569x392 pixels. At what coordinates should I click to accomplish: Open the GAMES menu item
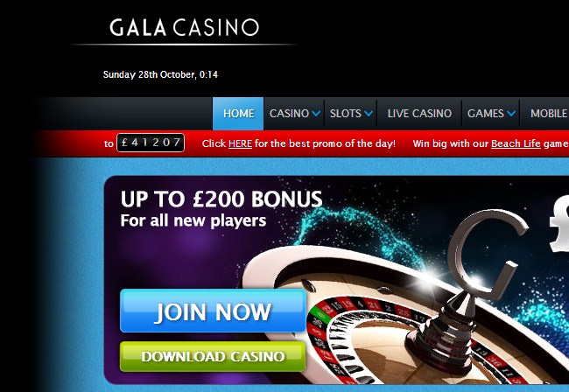tap(486, 114)
